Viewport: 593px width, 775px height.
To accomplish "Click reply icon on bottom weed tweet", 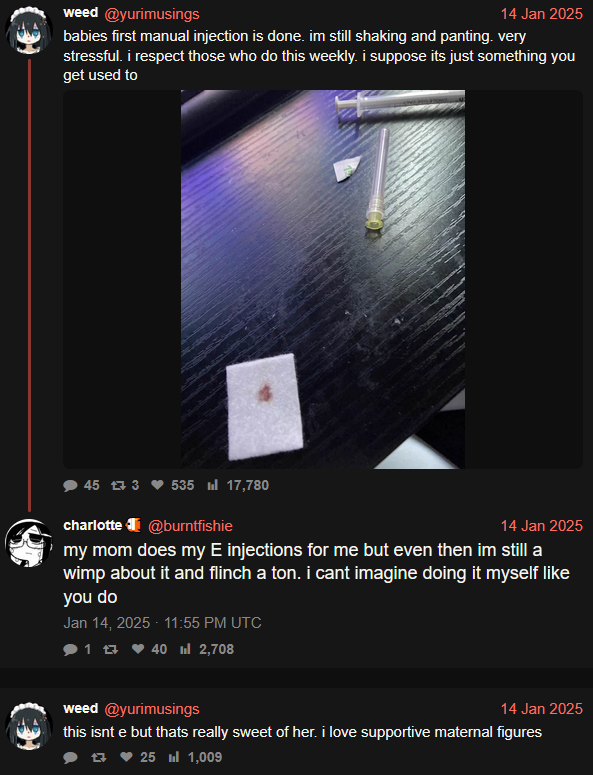I will 70,757.
